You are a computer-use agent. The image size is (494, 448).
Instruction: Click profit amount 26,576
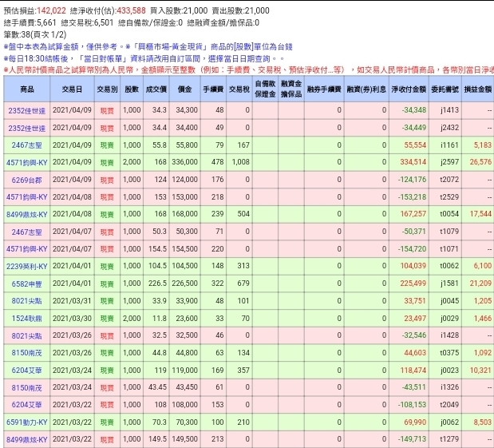[480, 162]
